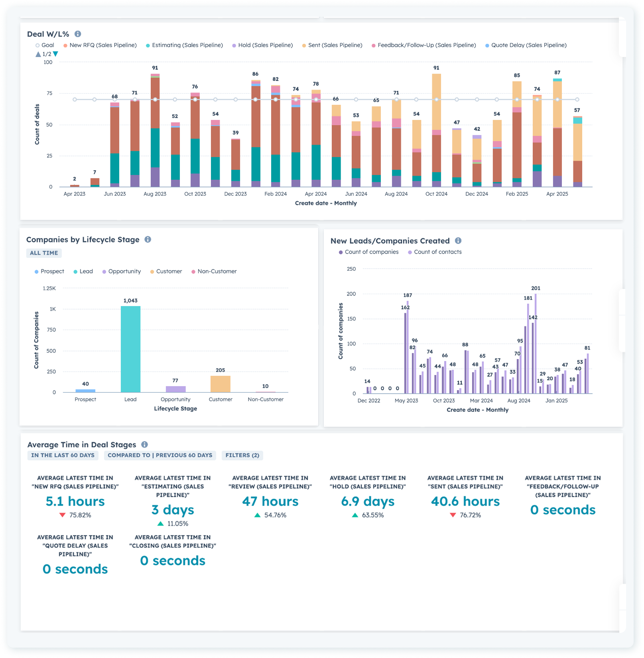Toggle Non-Customer legend item in lifecycle chart
Screen dimensions: 644x658
214,271
